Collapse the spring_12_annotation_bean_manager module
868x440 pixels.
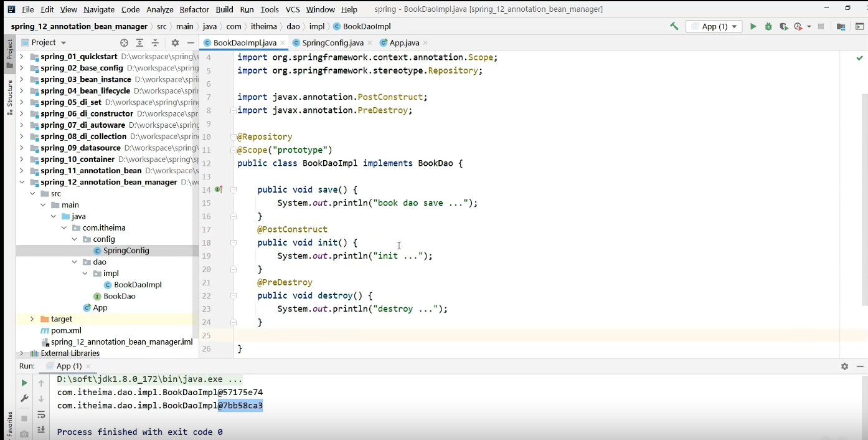pos(22,182)
